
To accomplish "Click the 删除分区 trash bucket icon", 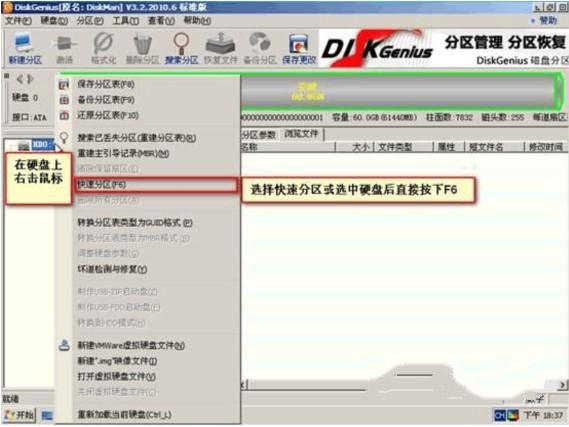I will click(x=142, y=48).
